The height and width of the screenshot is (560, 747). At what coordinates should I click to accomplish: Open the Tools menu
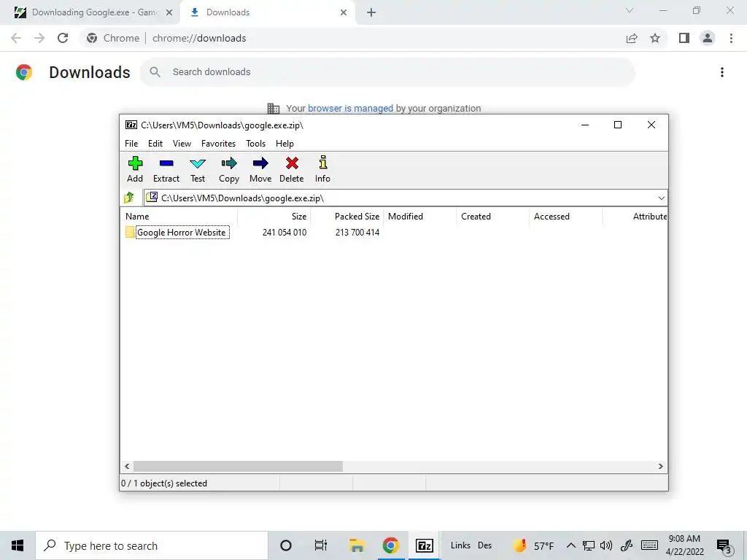click(x=255, y=144)
